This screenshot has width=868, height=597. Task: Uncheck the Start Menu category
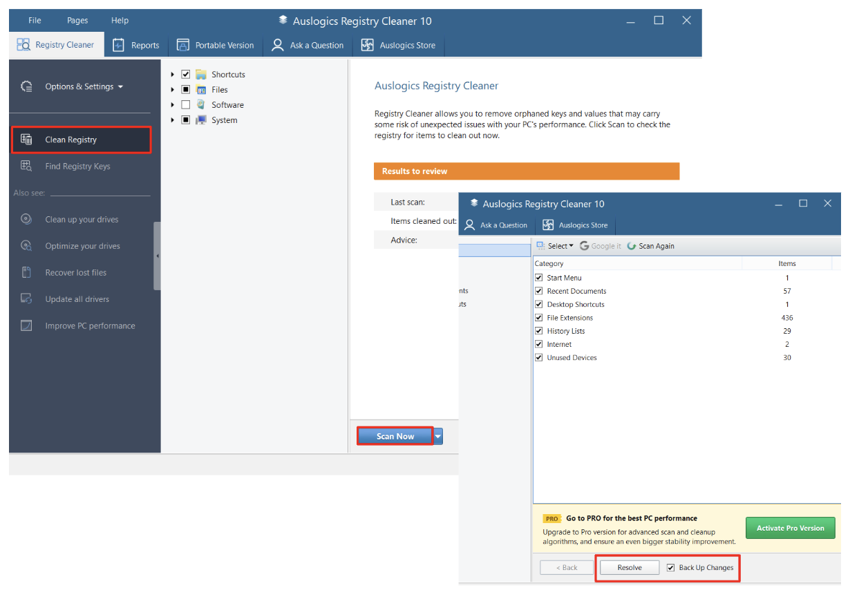pos(538,277)
